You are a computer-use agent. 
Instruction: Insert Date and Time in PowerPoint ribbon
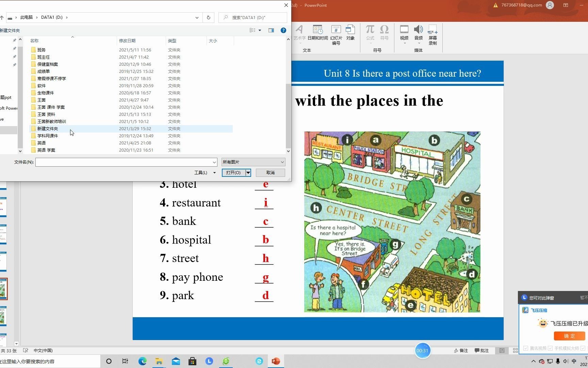pyautogui.click(x=317, y=33)
